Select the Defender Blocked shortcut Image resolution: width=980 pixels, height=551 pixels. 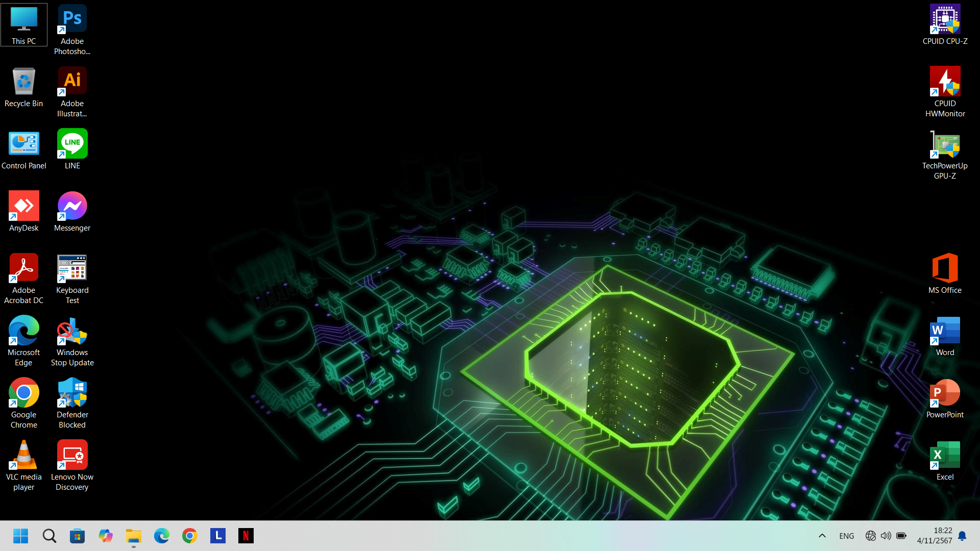point(72,403)
